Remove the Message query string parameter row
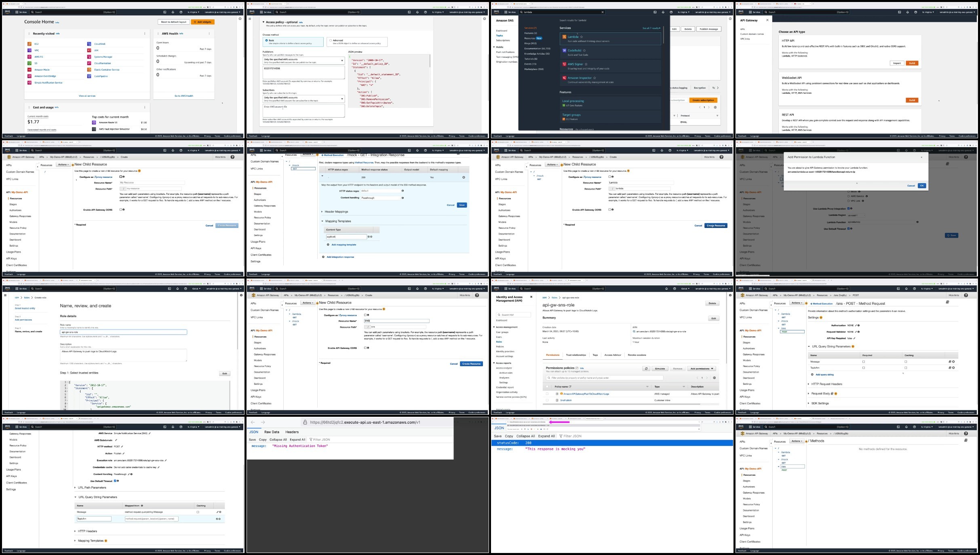The width and height of the screenshot is (980, 555). [x=953, y=362]
